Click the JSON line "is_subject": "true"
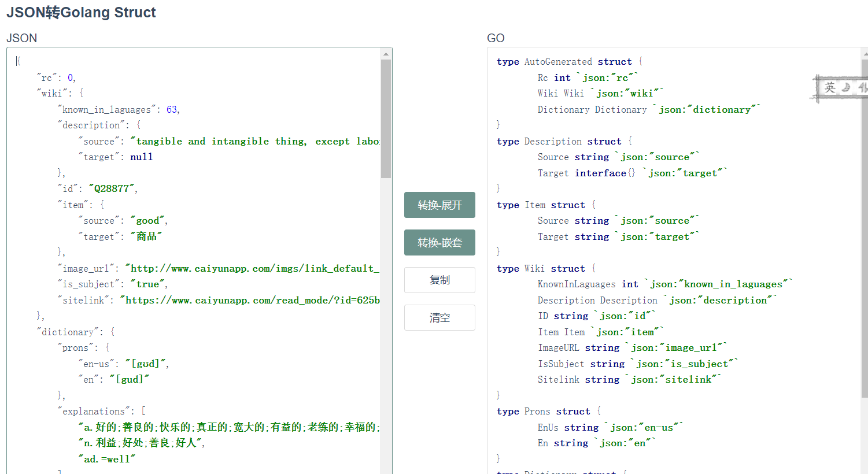The height and width of the screenshot is (474, 868). pos(112,284)
